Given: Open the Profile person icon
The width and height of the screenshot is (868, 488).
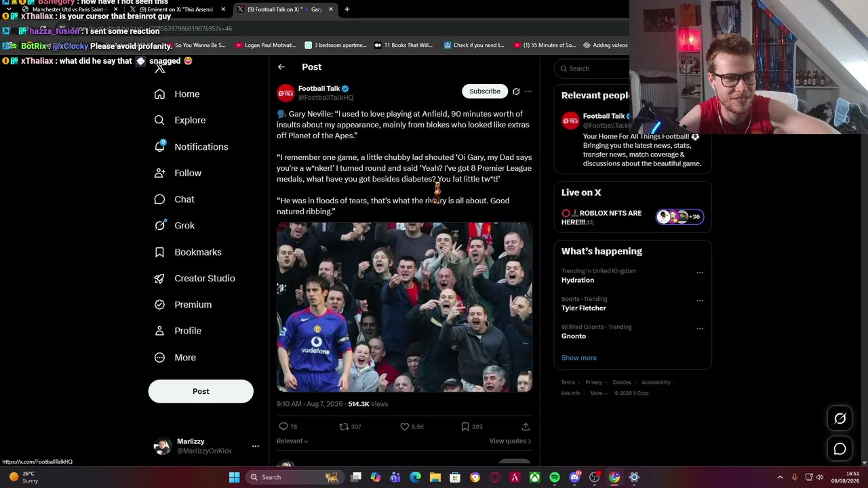Looking at the screenshot, I should [x=159, y=331].
